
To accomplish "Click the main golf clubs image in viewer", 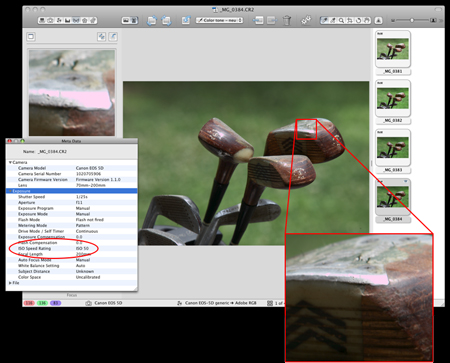I will tap(246, 163).
